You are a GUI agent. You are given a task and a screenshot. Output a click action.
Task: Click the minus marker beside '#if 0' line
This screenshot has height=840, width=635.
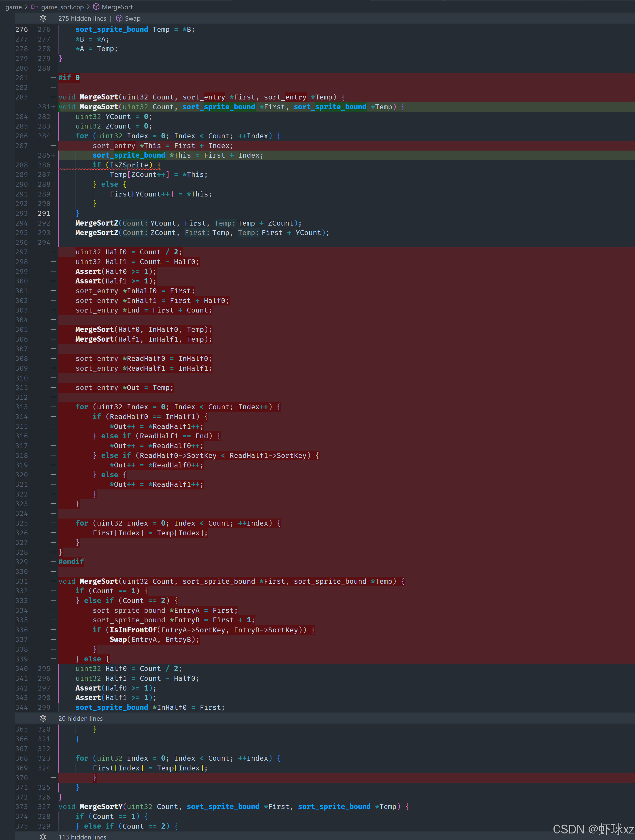pyautogui.click(x=53, y=77)
